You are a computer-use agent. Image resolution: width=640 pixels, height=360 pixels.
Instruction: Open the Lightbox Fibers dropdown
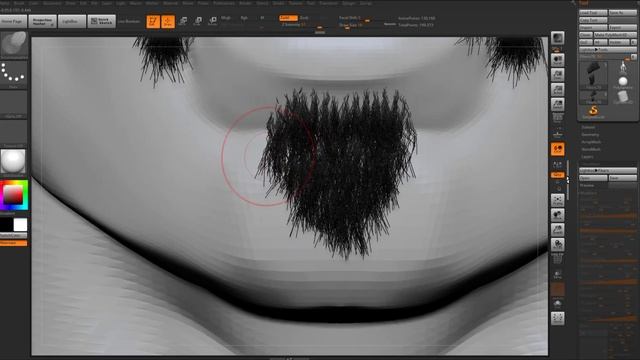607,170
